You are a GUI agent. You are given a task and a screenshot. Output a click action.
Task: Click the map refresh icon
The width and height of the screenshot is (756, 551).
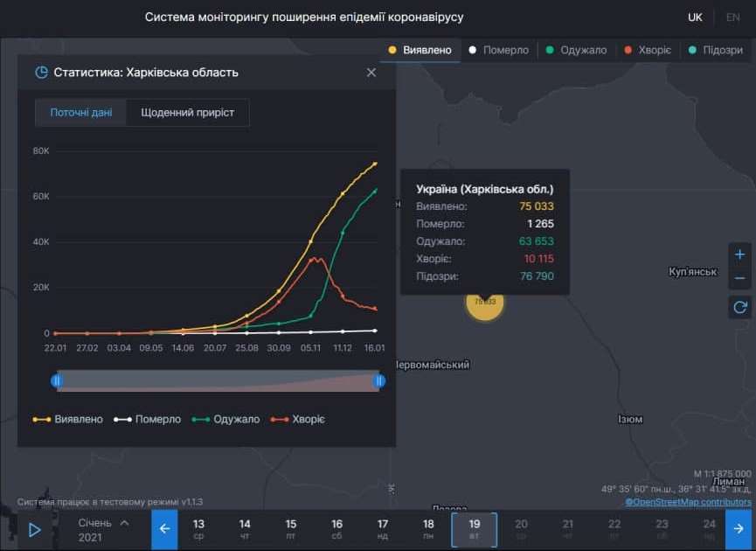point(739,307)
